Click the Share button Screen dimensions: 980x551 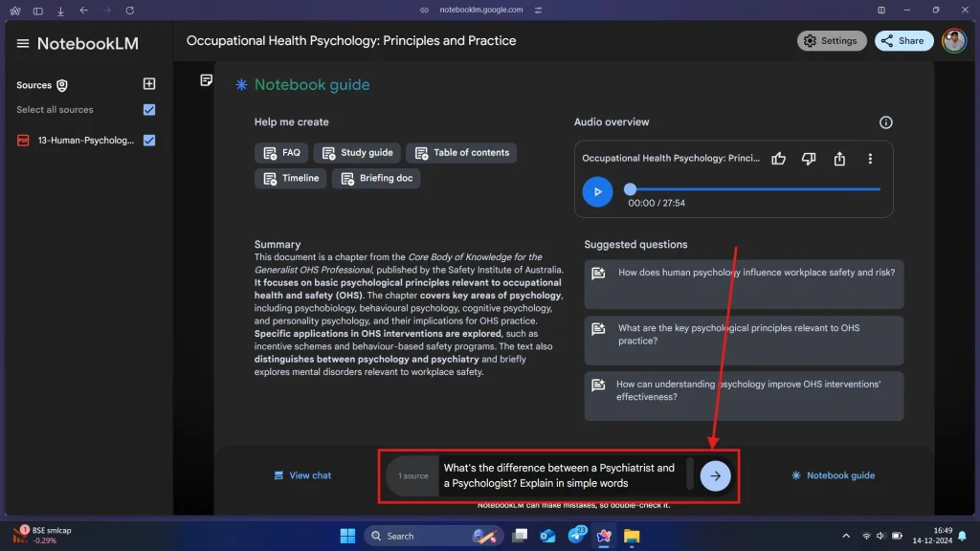903,41
